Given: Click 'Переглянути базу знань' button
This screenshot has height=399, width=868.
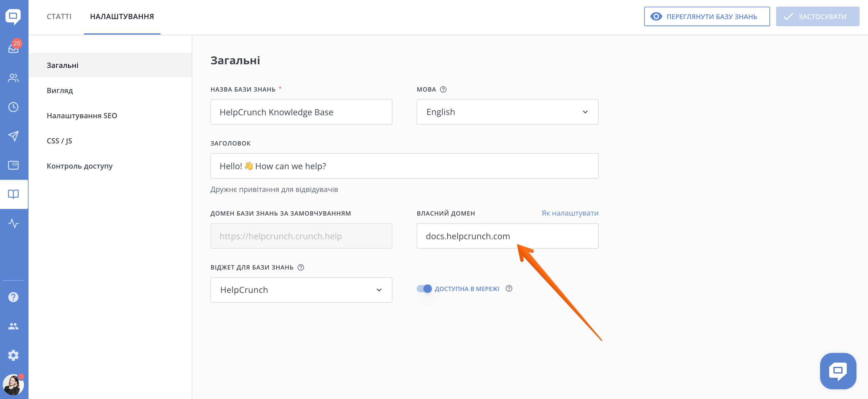Looking at the screenshot, I should point(707,16).
